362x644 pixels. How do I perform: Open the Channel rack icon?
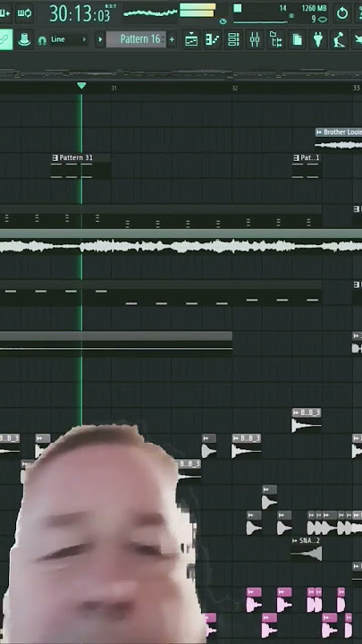point(233,39)
